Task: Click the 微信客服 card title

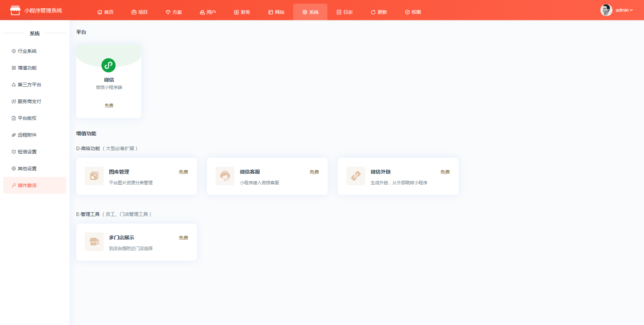Action: (x=250, y=172)
